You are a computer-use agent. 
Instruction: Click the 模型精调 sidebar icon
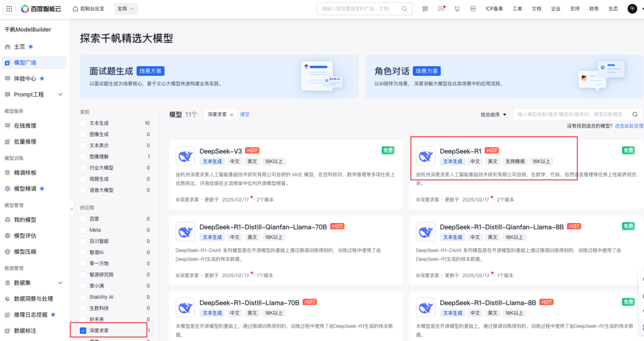[x=7, y=188]
